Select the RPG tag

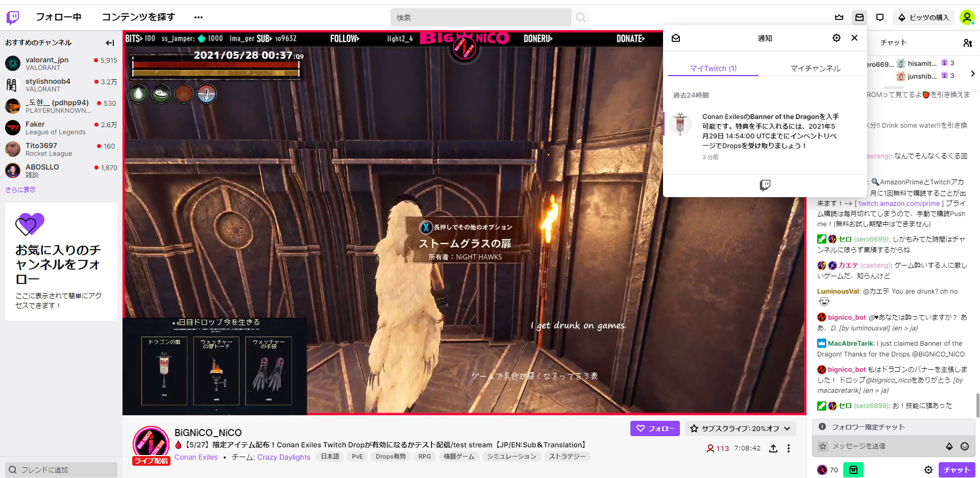point(425,457)
